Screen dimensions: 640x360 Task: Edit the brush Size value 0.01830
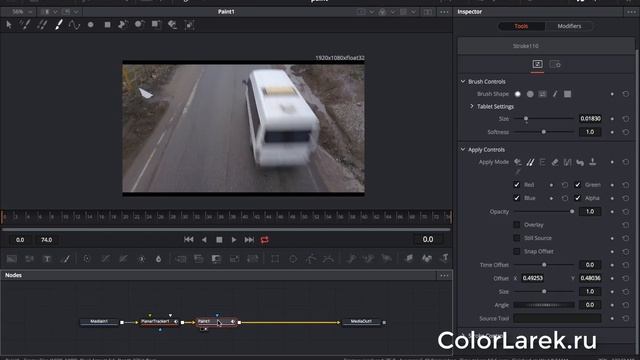590,119
